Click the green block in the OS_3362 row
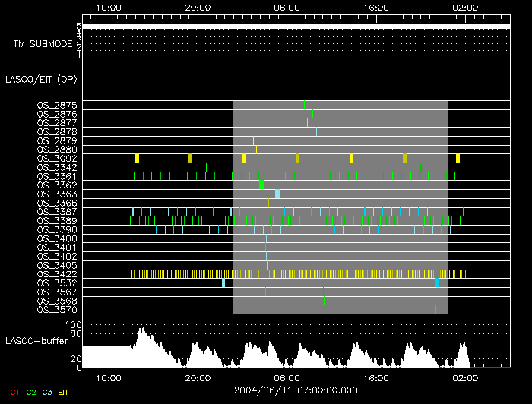The image size is (532, 404). click(261, 185)
